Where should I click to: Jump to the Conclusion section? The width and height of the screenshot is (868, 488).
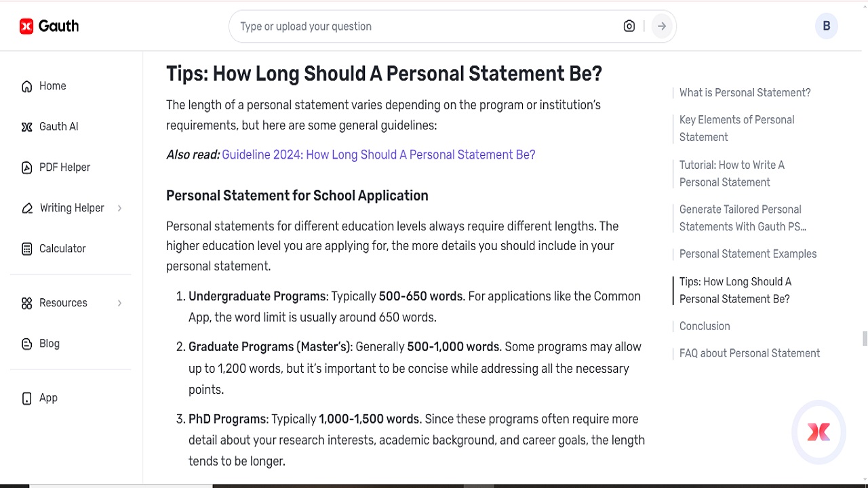tap(705, 326)
